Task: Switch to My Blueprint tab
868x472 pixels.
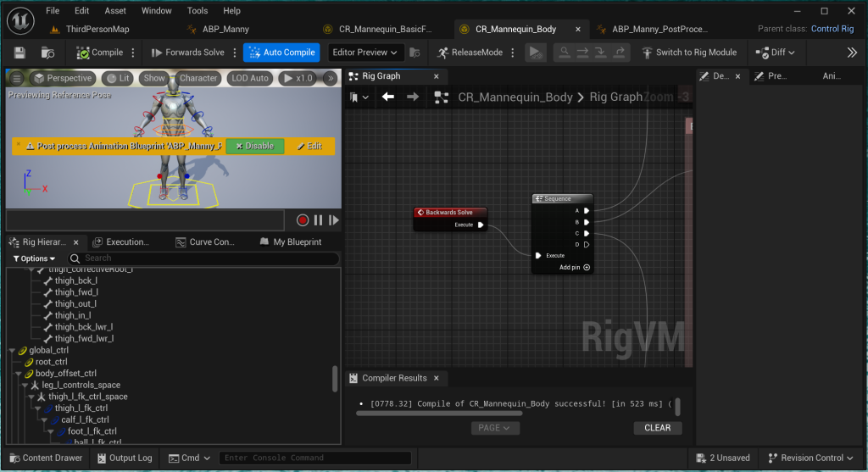Action: click(291, 242)
